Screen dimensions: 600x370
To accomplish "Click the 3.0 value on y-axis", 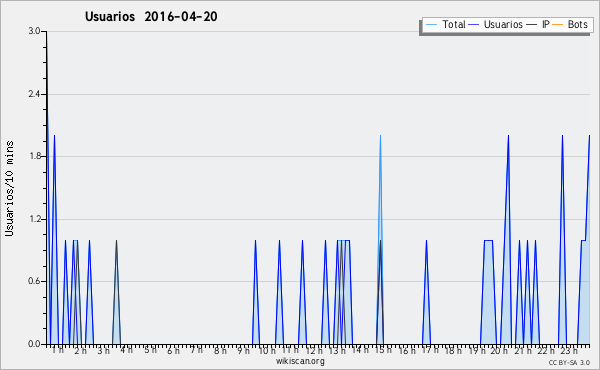I will coord(34,31).
